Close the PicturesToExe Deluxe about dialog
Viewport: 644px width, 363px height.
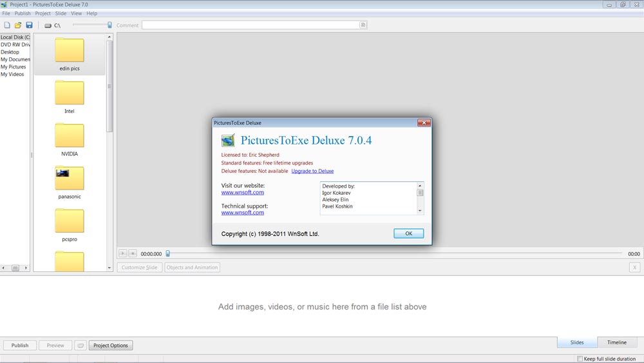tap(424, 123)
